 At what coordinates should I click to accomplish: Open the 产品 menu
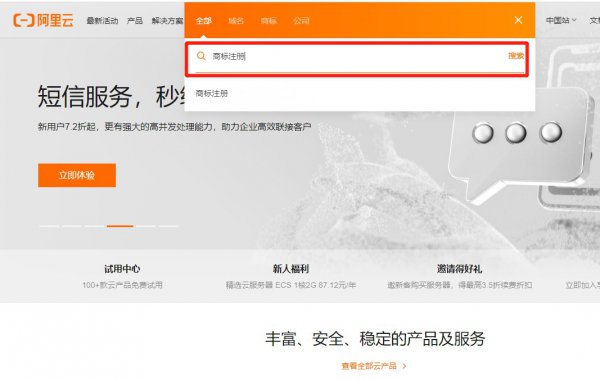(135, 21)
